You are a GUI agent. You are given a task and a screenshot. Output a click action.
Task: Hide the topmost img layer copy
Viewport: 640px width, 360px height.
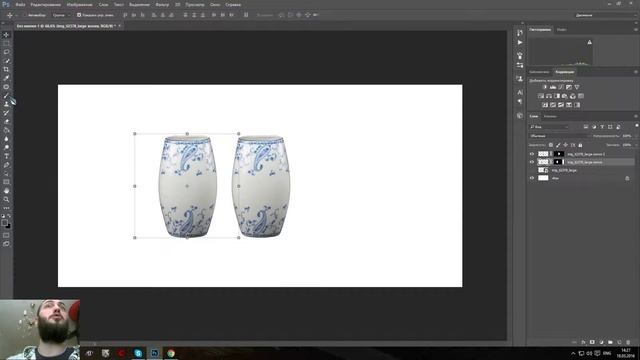532,154
